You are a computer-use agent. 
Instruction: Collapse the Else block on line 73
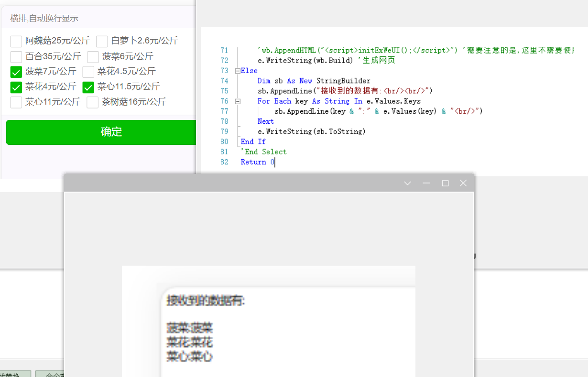238,71
